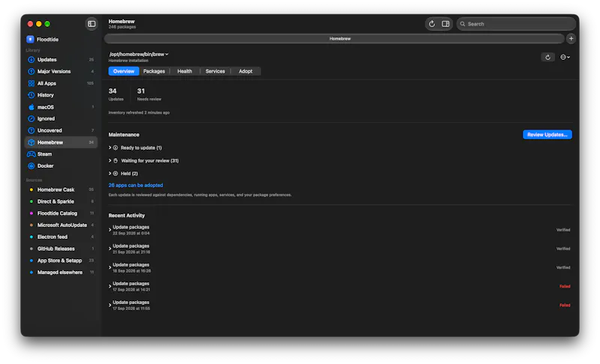Switch to the Packages tab
This screenshot has height=364, width=600.
tap(154, 71)
